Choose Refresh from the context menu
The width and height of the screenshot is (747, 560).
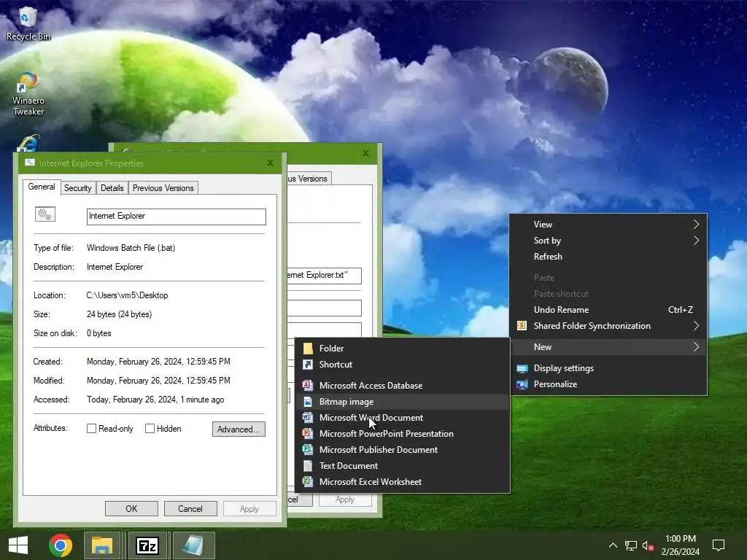[609, 257]
